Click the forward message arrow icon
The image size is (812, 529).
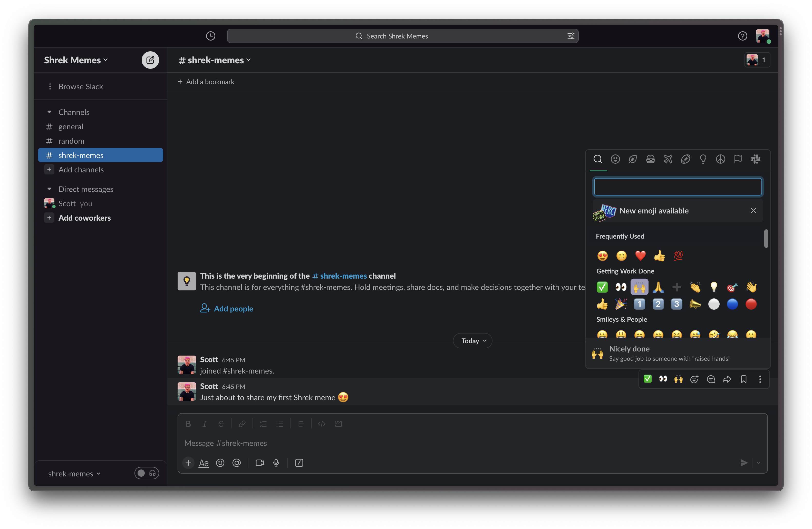click(x=727, y=379)
